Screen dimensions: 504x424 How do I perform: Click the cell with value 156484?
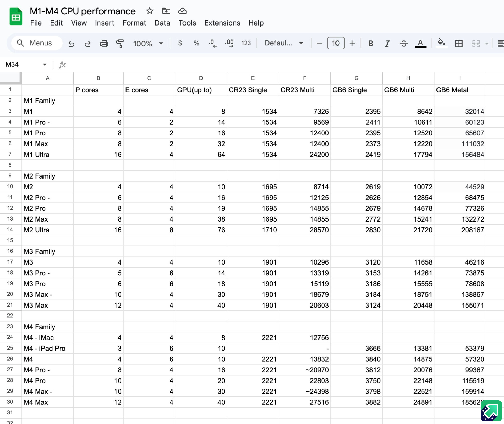[x=460, y=155]
